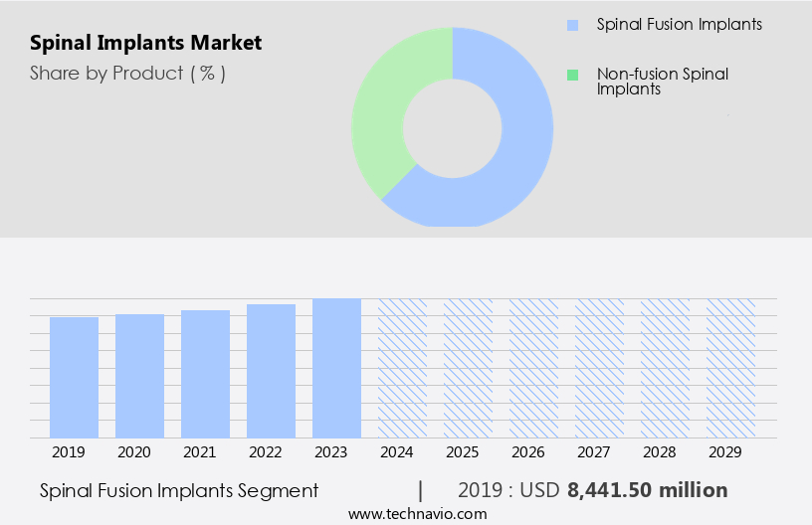
Task: Click the 2024 axis label
Action: click(x=397, y=452)
